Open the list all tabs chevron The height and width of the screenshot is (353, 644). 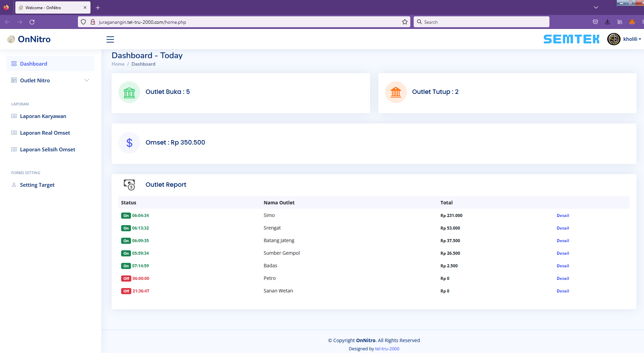(596, 7)
